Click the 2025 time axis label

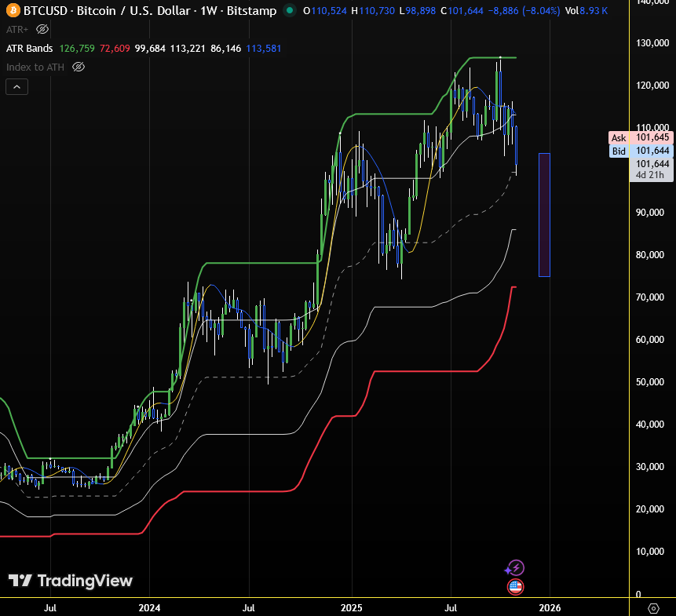coord(352,608)
